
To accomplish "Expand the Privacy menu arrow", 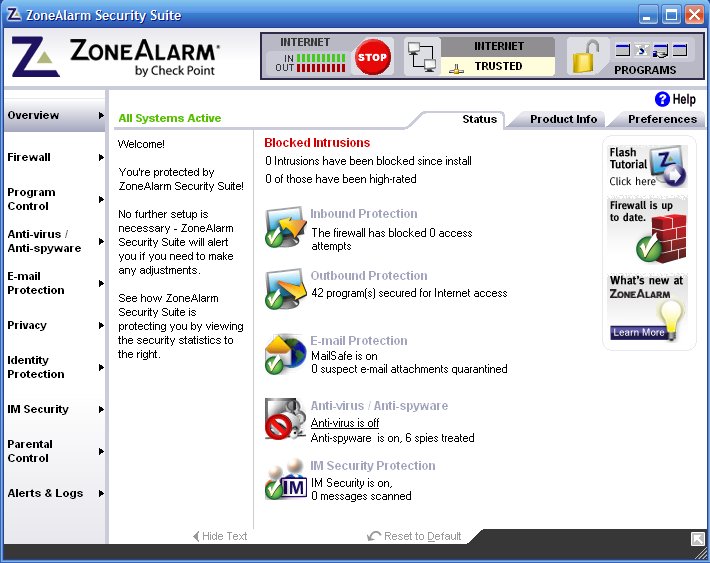I will [101, 325].
